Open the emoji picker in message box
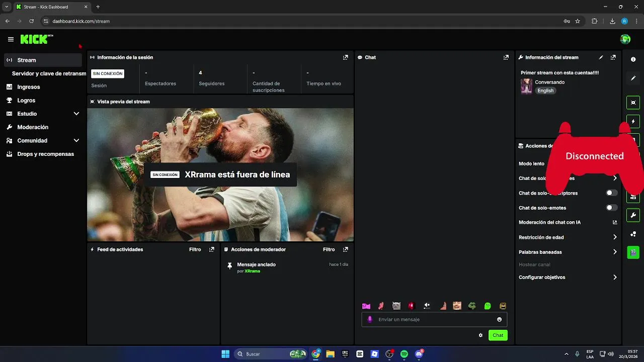Viewport: 644px width, 362px height. pos(499,319)
